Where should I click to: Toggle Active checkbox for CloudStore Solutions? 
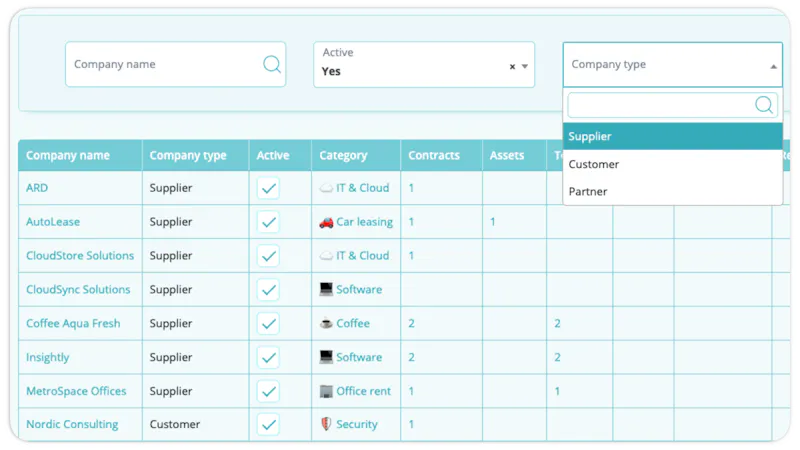pos(268,256)
